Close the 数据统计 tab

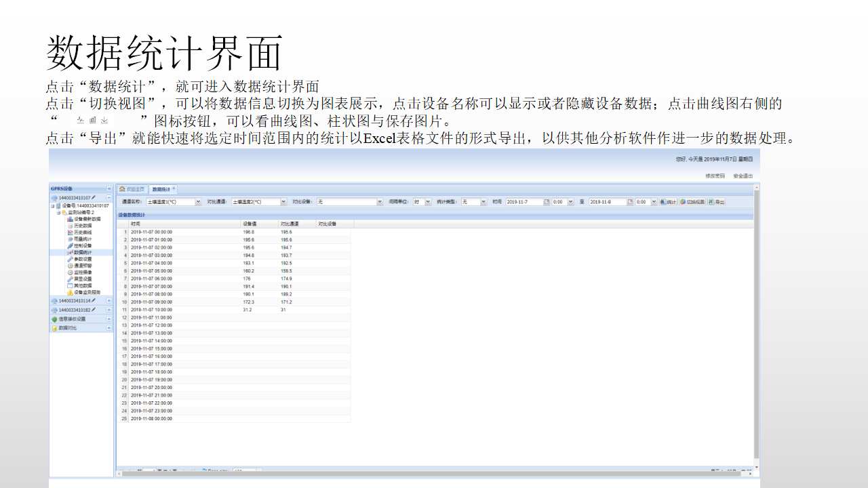click(x=174, y=188)
